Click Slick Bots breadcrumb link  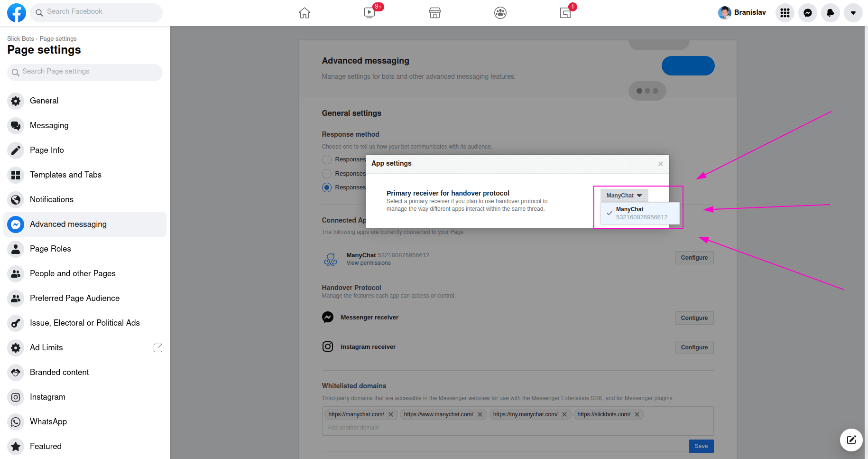(20, 39)
